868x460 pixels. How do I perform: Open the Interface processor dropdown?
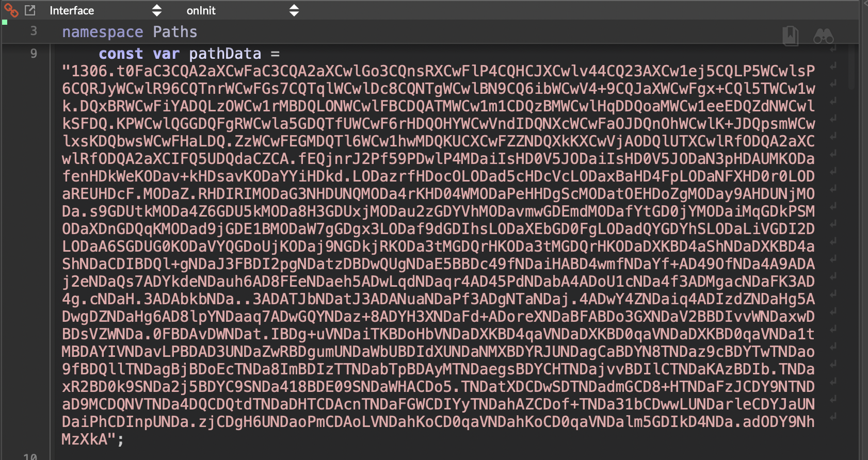click(x=105, y=10)
